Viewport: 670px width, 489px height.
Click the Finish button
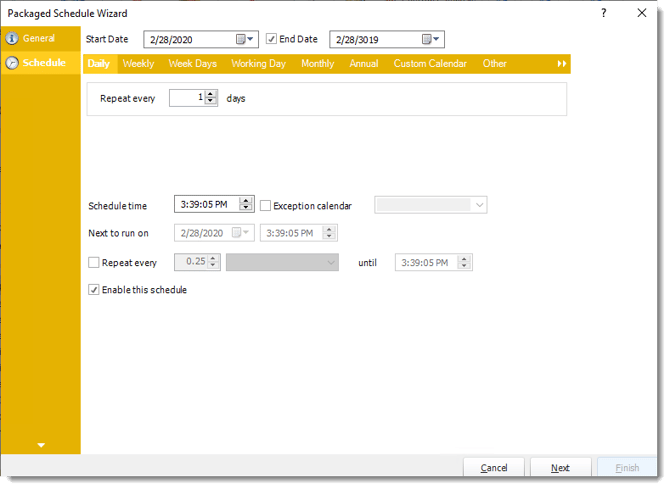(x=627, y=467)
